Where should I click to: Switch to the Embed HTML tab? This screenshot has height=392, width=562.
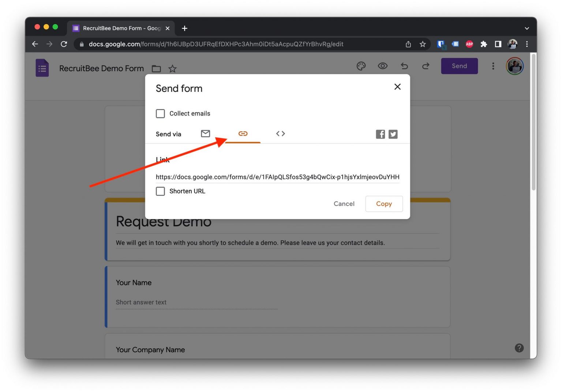tap(280, 134)
